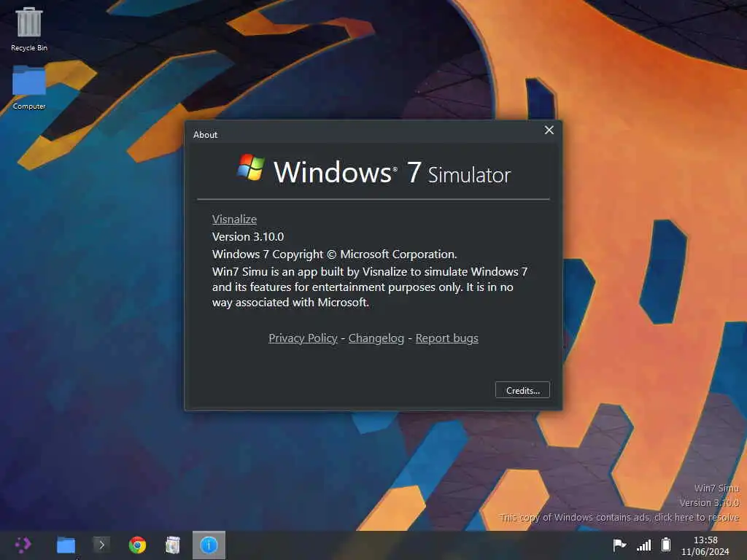Image resolution: width=747 pixels, height=560 pixels.
Task: Select the Computer folder desktop icon
Action: (x=29, y=87)
